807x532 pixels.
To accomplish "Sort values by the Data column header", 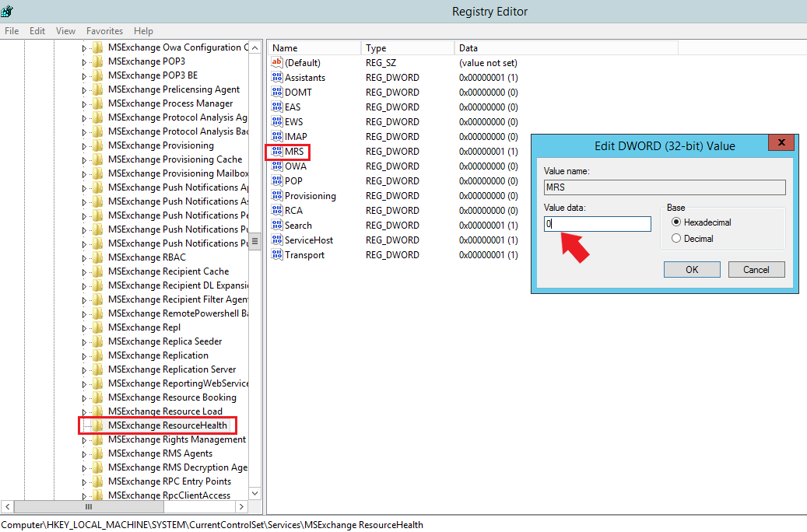I will (x=566, y=48).
